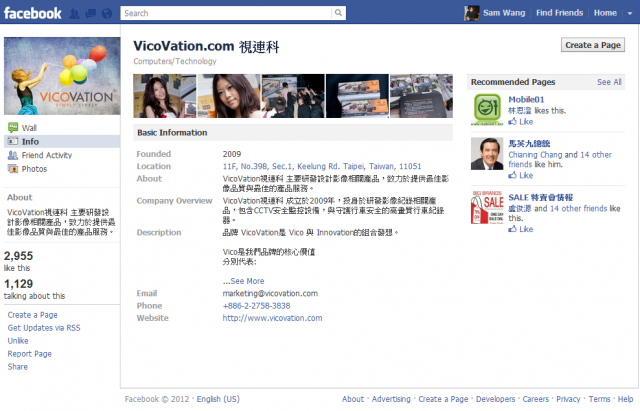Open footer Help link
Image resolution: width=640 pixels, height=411 pixels.
(625, 399)
